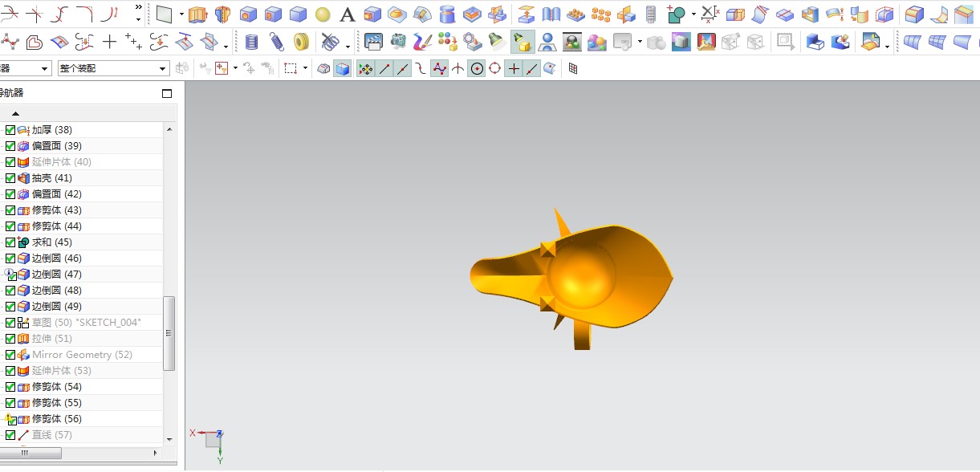980x472 pixels.
Task: Select 修剪体 (44) feature node
Action: click(x=57, y=226)
